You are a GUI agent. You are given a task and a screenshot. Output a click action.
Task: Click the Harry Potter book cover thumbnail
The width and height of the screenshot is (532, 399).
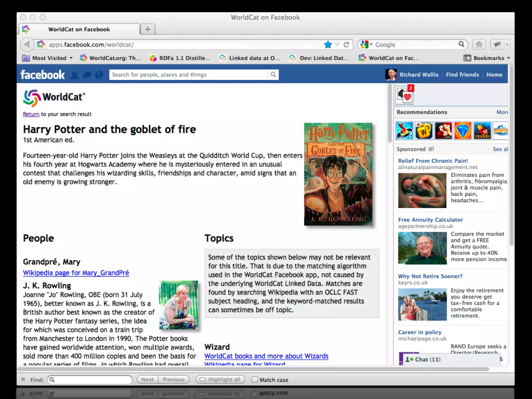pyautogui.click(x=338, y=174)
